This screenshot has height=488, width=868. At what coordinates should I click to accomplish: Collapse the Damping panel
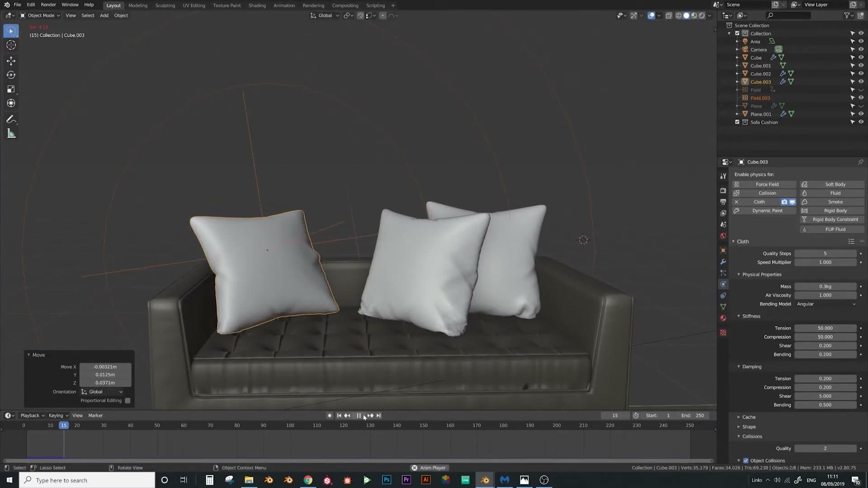tap(751, 366)
